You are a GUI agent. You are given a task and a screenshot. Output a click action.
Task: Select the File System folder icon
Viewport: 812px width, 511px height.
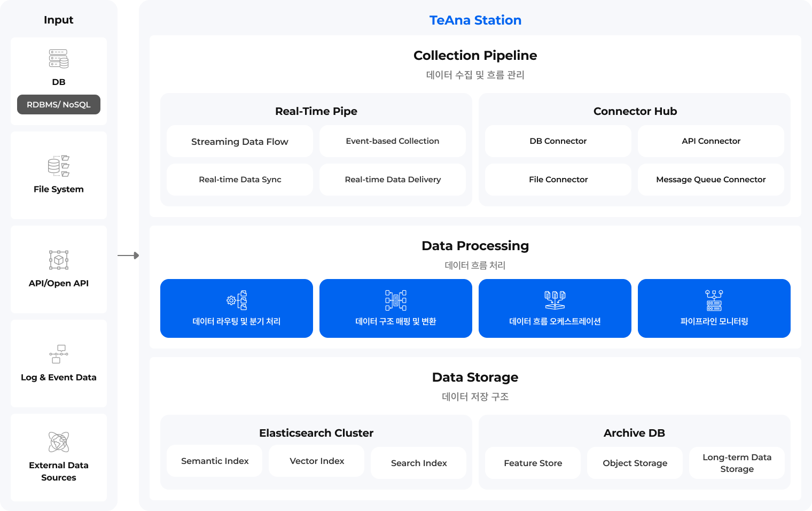click(x=59, y=166)
